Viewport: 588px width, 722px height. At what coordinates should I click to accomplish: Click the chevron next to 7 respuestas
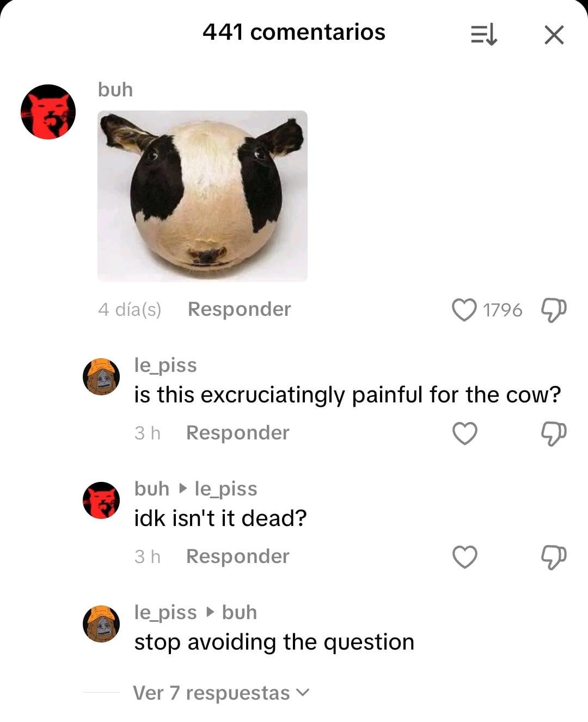pos(302,693)
